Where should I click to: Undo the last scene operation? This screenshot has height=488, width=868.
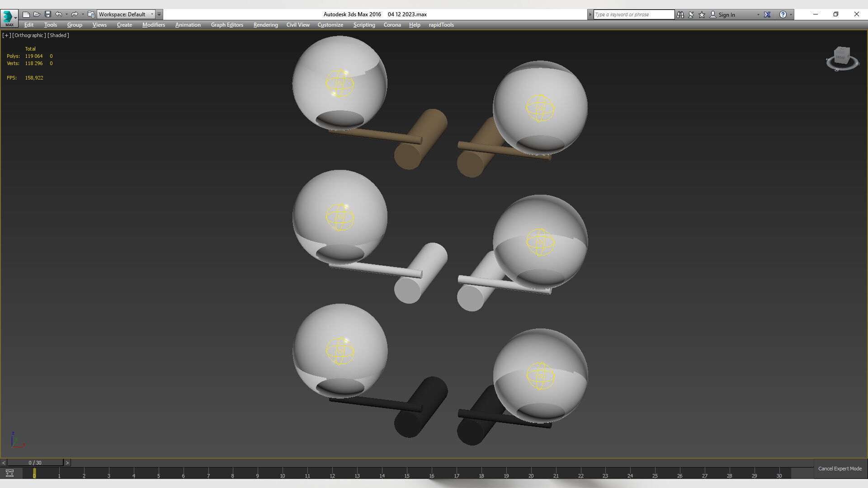coord(58,14)
